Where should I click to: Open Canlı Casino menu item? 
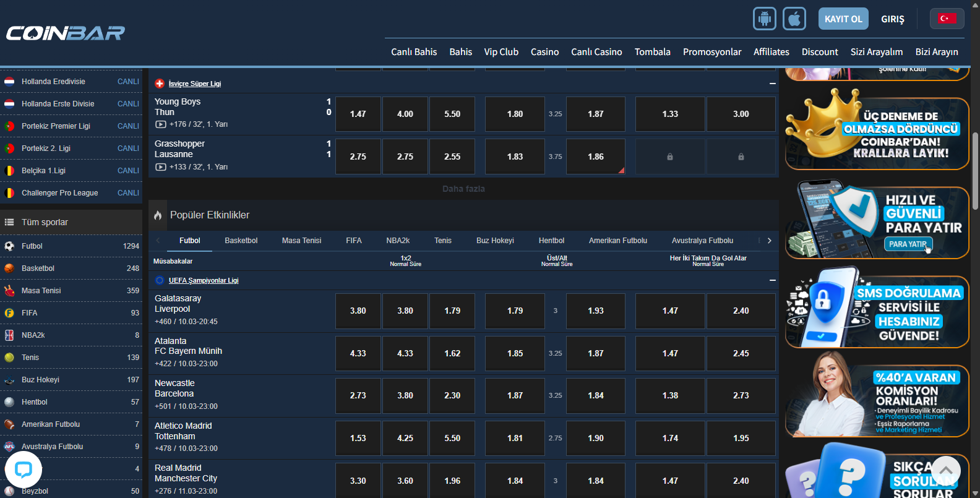[596, 52]
